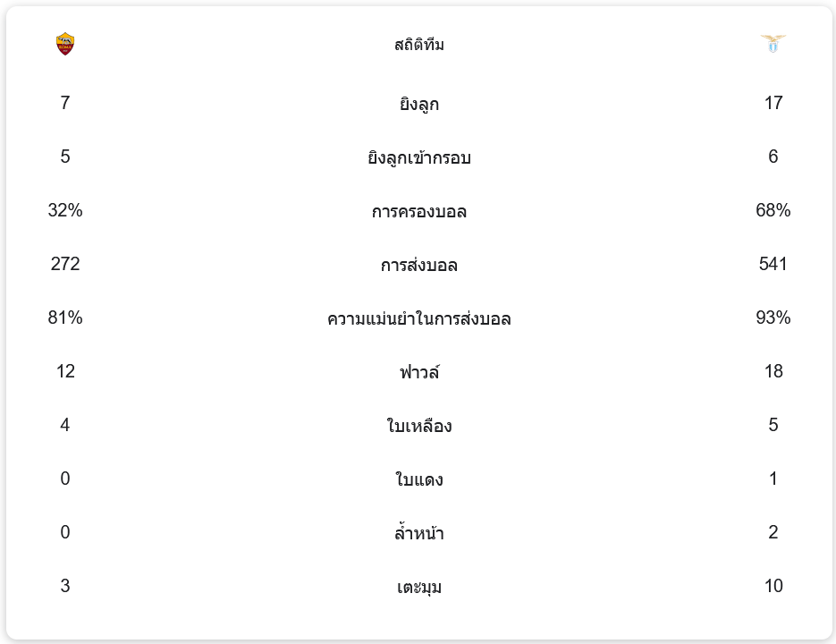Select the ฟาวล์ fouls label
The width and height of the screenshot is (836, 644).
tap(418, 372)
